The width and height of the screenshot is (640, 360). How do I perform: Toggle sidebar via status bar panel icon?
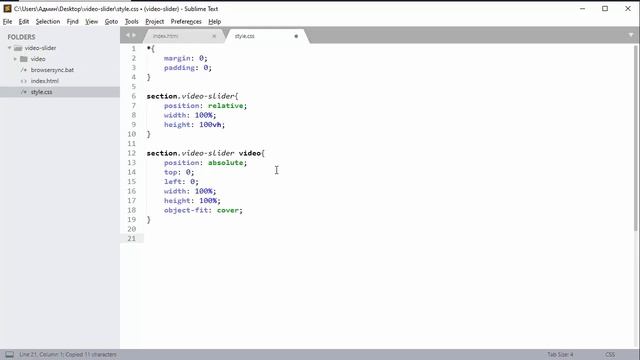pyautogui.click(x=9, y=354)
